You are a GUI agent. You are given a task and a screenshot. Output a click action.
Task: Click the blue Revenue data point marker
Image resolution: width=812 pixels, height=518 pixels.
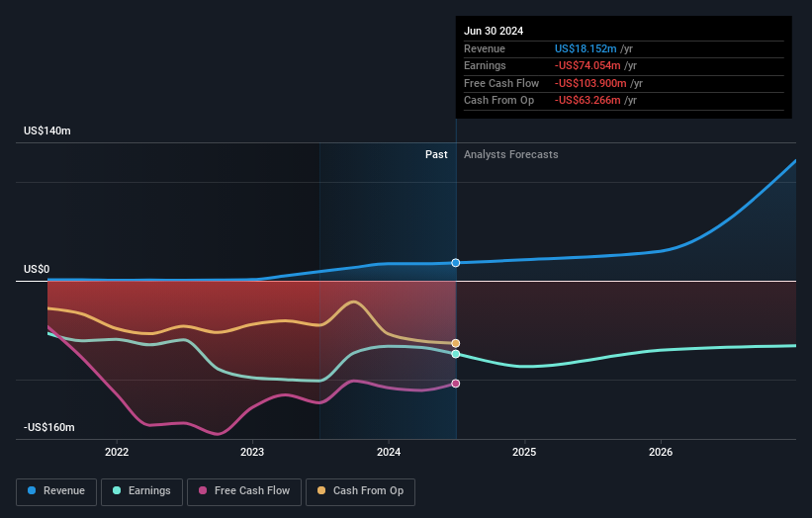(x=456, y=263)
